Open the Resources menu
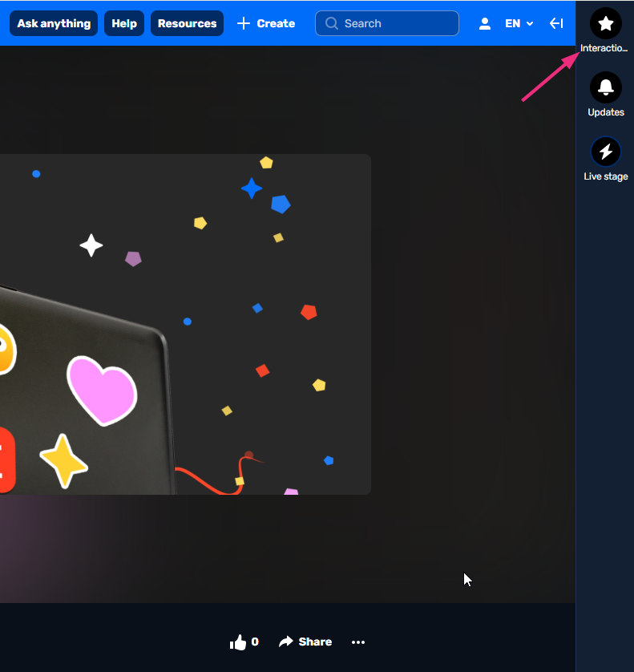 click(188, 23)
